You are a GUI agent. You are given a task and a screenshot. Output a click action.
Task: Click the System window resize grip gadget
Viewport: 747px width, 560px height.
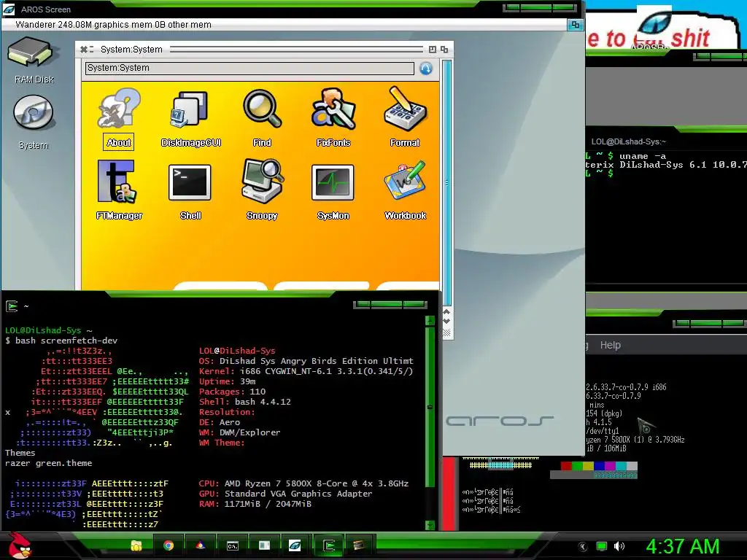[447, 333]
